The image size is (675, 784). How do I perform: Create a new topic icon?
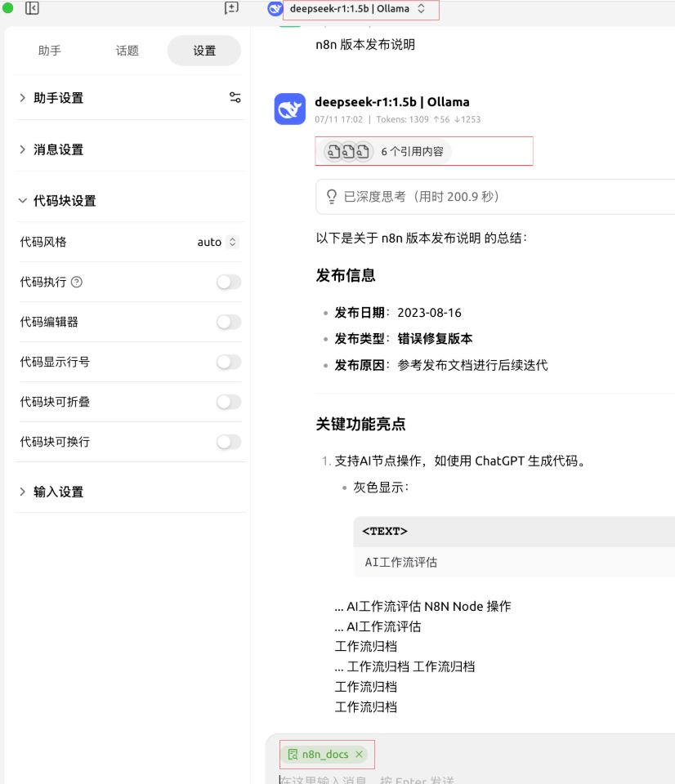[x=231, y=8]
